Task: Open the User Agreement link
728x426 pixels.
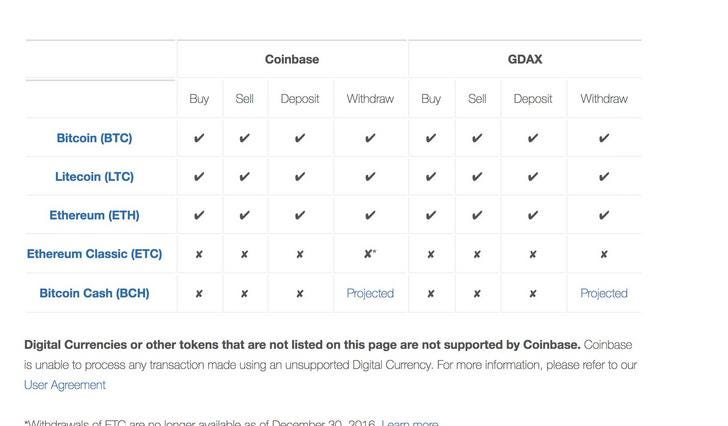Action: tap(65, 385)
